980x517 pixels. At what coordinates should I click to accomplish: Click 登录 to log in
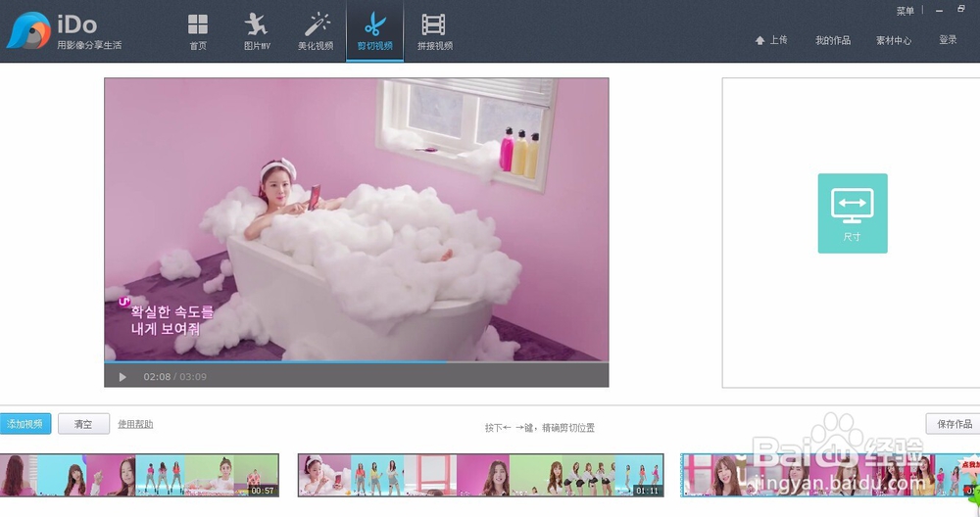[x=948, y=40]
